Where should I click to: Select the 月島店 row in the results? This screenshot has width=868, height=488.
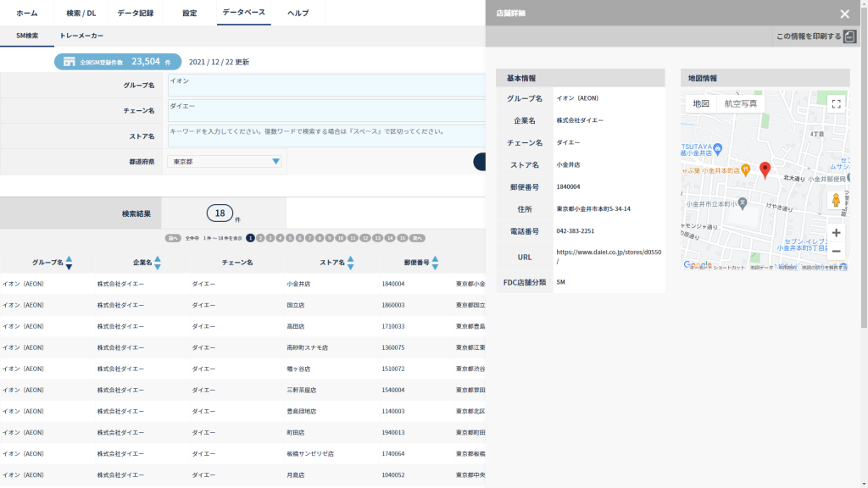point(242,474)
